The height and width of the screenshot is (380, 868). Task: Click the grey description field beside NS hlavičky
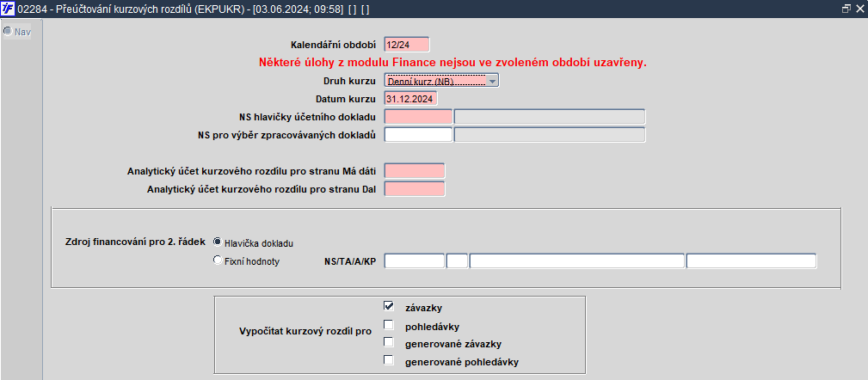[550, 117]
